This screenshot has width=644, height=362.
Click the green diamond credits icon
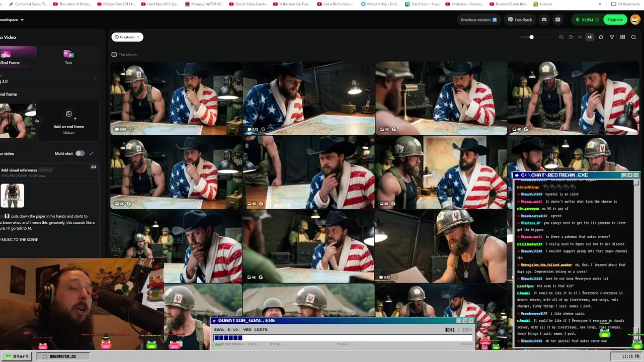click(577, 20)
